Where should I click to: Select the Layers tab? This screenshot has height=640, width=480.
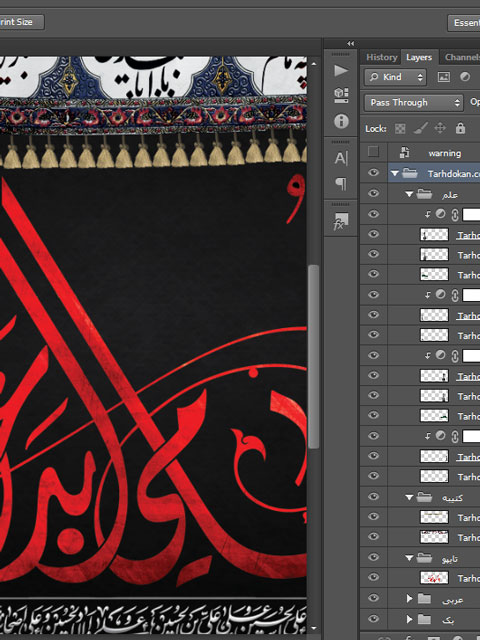[x=419, y=57]
